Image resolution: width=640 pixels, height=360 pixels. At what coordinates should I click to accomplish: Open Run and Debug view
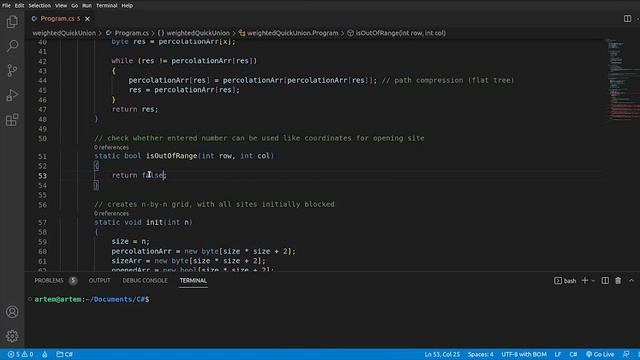pos(12,96)
